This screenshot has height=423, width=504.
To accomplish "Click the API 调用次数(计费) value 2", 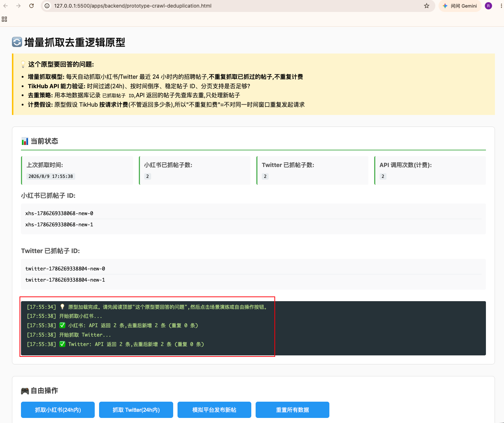I will [x=383, y=176].
